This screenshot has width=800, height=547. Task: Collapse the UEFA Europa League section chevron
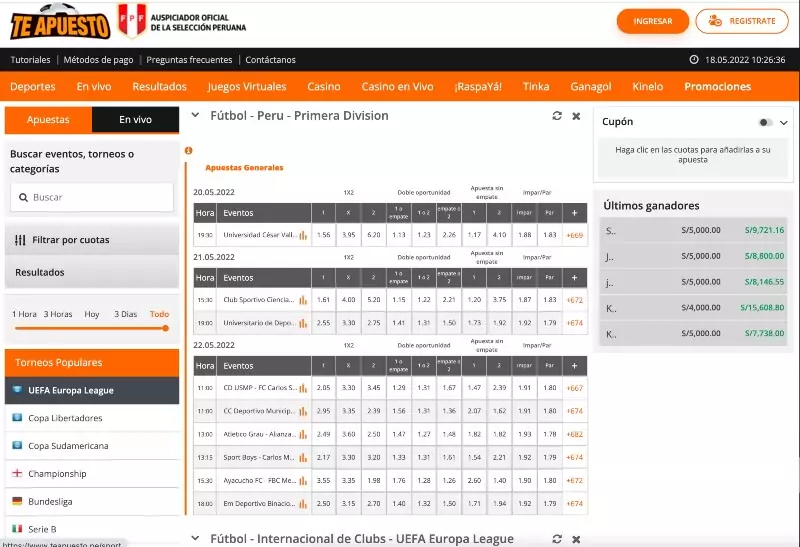point(195,538)
